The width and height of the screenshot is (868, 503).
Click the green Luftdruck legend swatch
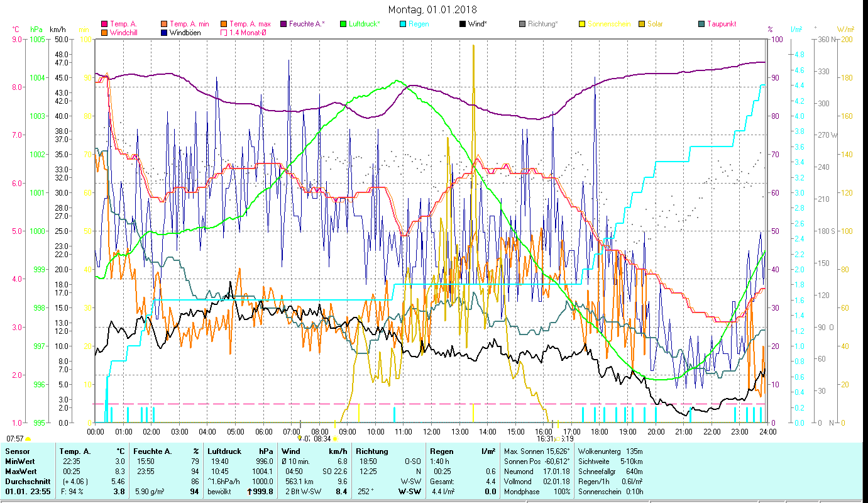click(343, 24)
